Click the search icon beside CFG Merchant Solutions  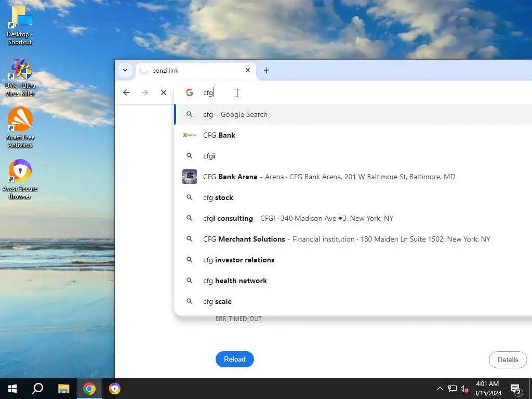(x=189, y=239)
